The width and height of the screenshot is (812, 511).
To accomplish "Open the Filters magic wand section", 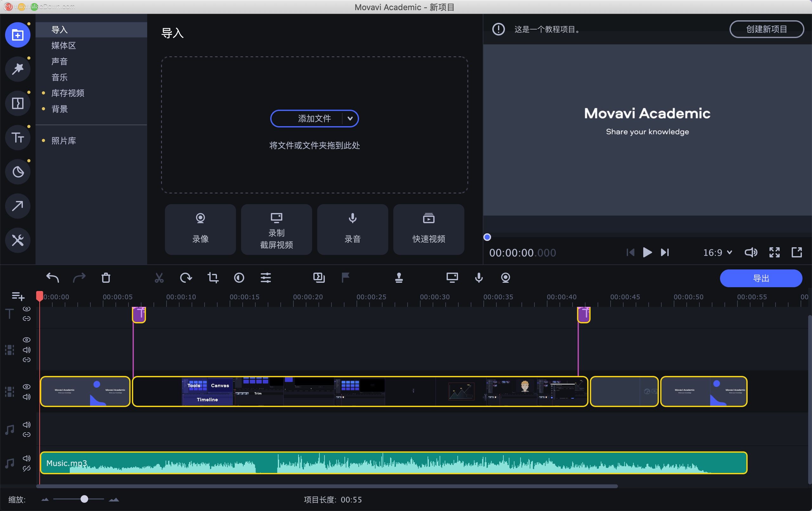I will coord(17,69).
